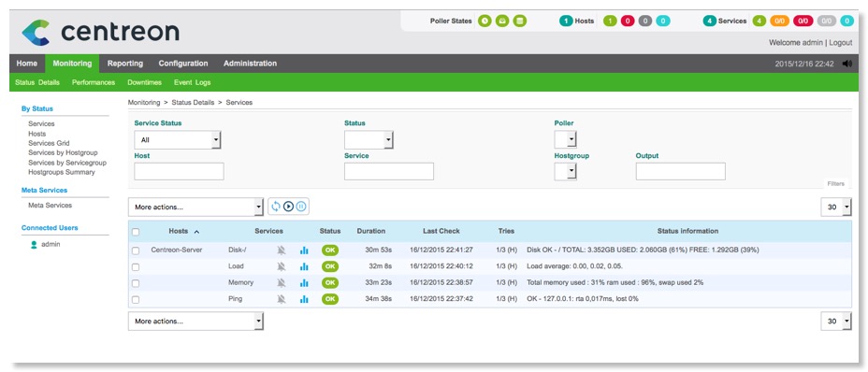Image resolution: width=868 pixels, height=372 pixels.
Task: Click the orange services warning counter
Action: point(779,21)
